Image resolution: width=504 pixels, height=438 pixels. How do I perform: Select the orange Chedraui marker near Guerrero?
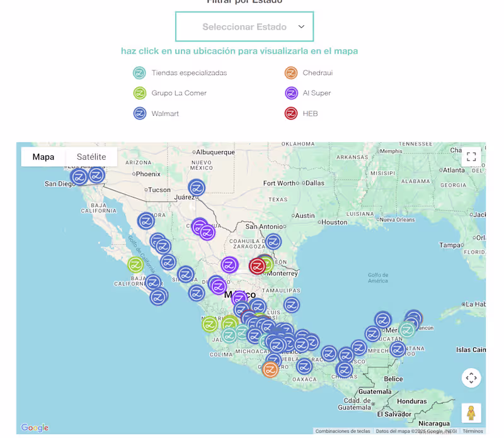[270, 369]
